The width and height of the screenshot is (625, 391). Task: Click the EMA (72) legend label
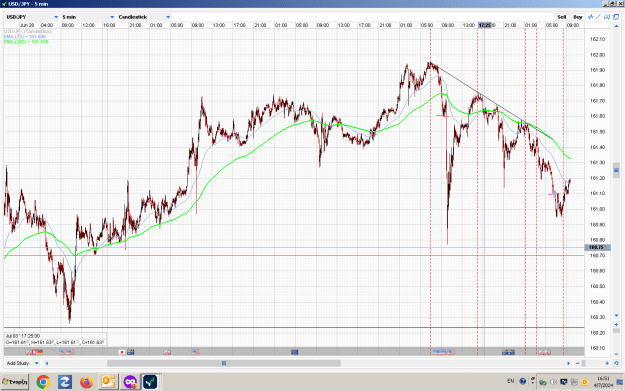[x=26, y=36]
